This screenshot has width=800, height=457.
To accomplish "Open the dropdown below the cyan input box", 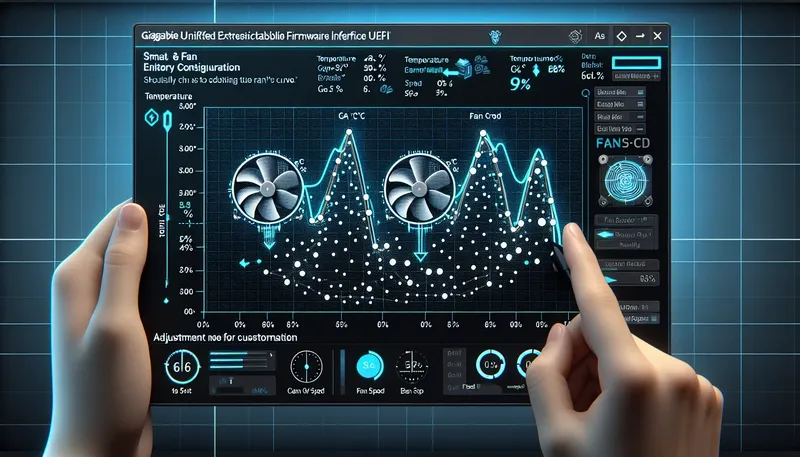I will pos(636,77).
